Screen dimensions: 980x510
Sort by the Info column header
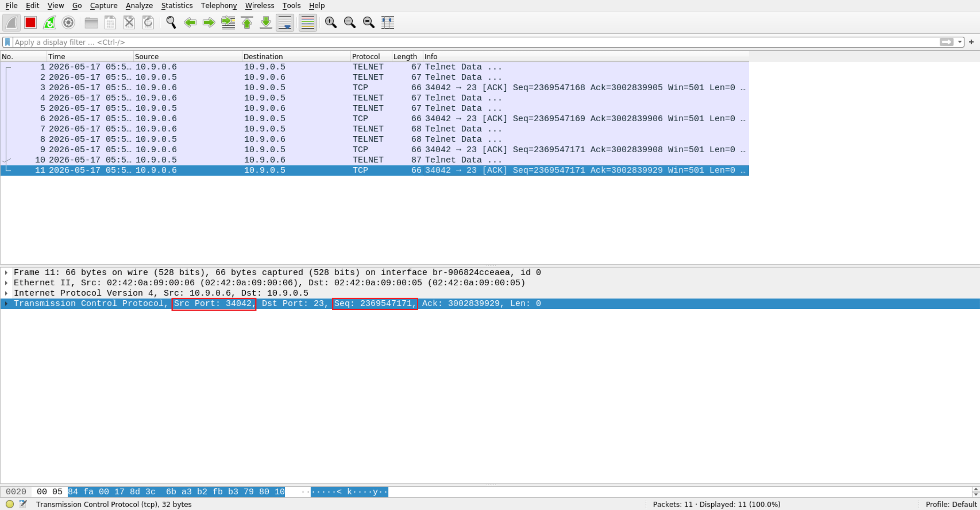[x=586, y=57]
